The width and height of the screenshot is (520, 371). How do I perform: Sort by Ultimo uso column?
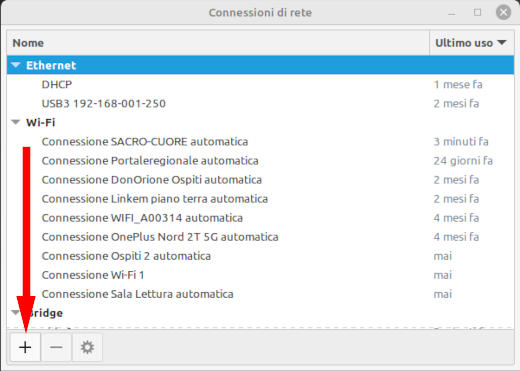tap(471, 43)
